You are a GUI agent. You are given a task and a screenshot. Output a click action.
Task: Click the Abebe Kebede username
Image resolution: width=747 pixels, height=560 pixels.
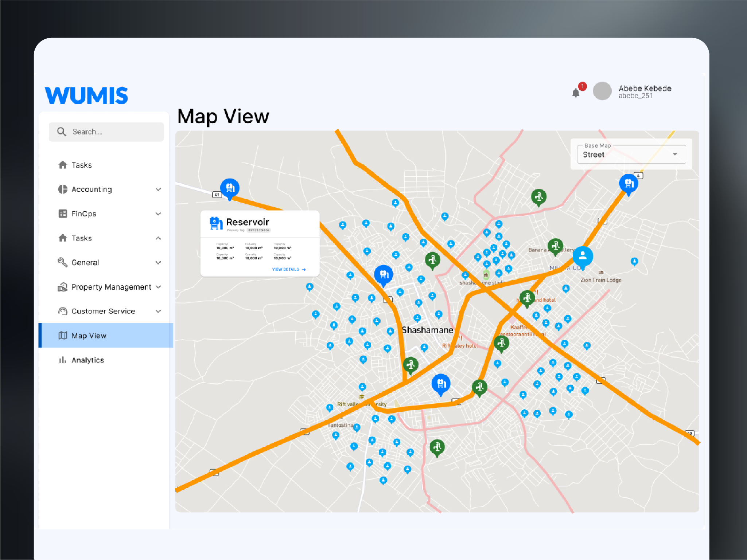click(x=645, y=88)
